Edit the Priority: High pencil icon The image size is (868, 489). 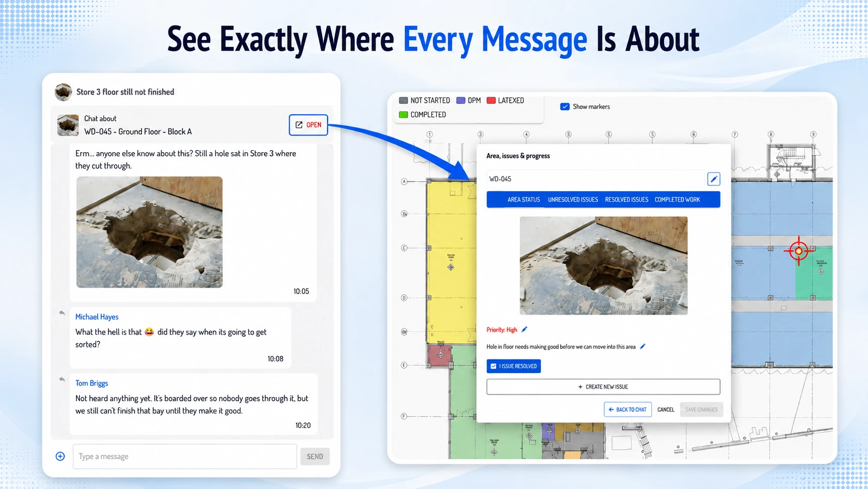click(x=524, y=329)
